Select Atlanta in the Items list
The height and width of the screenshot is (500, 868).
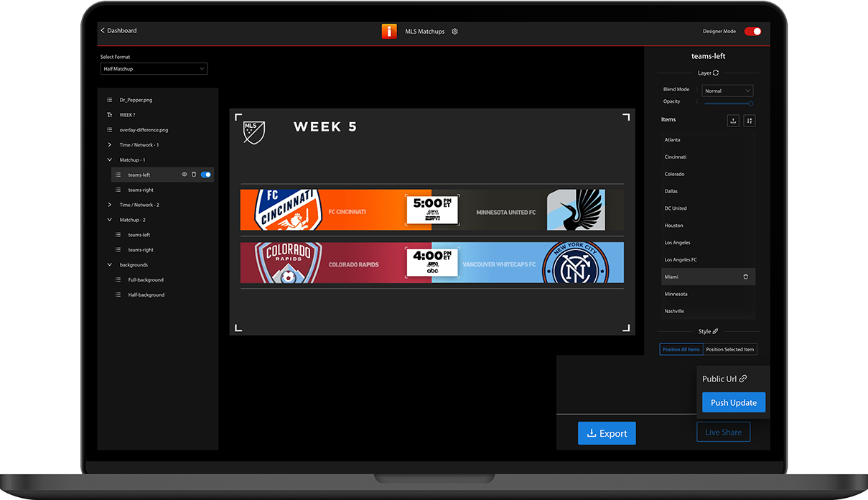pos(708,140)
